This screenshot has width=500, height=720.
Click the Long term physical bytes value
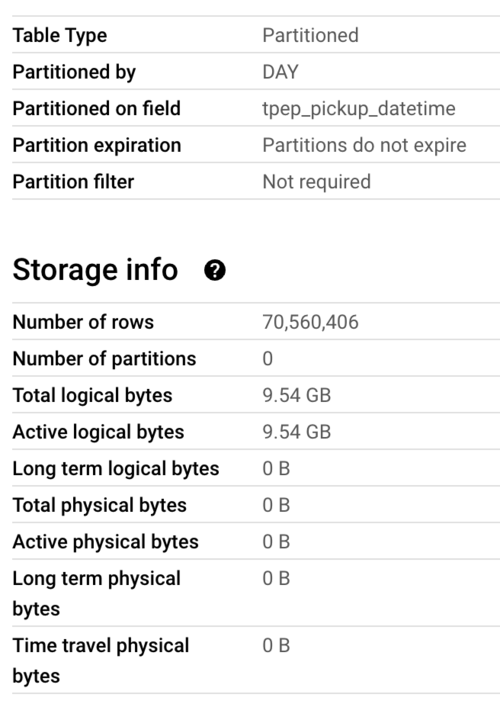[x=276, y=579]
